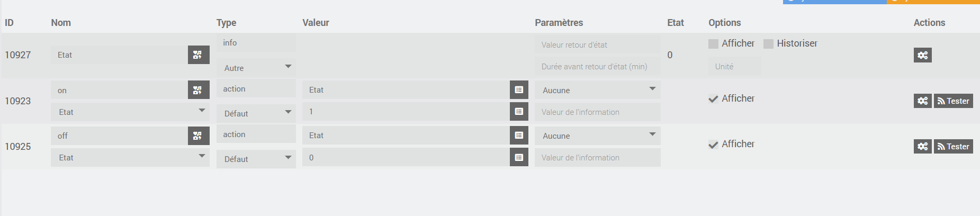Image resolution: width=980 pixels, height=216 pixels.
Task: Click the icon picker beside the on name
Action: [x=199, y=90]
